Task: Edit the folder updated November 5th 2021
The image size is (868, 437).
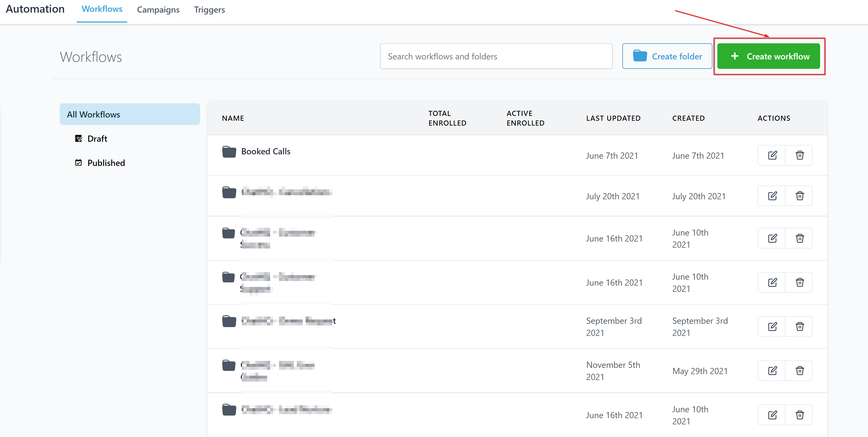Action: (772, 371)
